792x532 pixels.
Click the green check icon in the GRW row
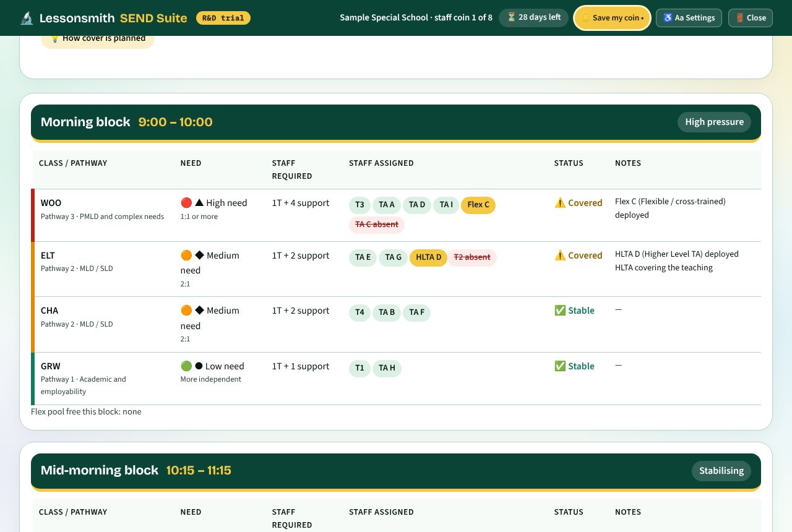point(560,366)
